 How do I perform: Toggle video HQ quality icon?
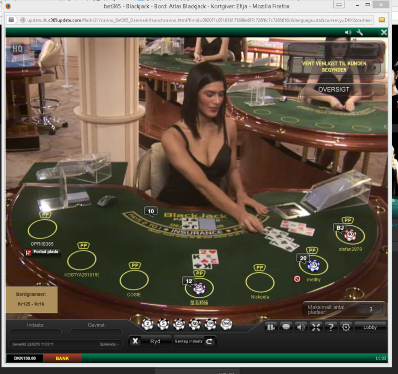pos(17,49)
